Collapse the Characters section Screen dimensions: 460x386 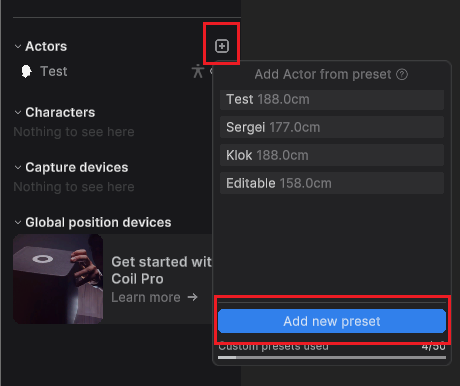(x=18, y=113)
